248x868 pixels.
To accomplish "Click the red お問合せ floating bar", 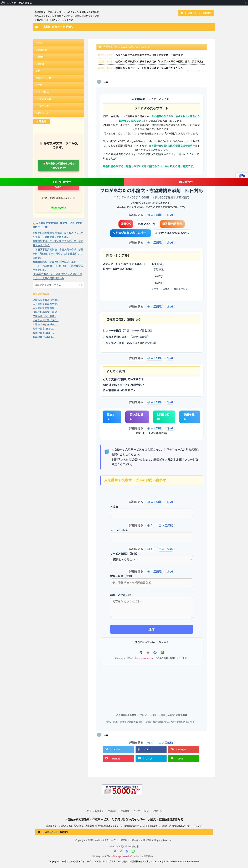I will tap(186, 182).
